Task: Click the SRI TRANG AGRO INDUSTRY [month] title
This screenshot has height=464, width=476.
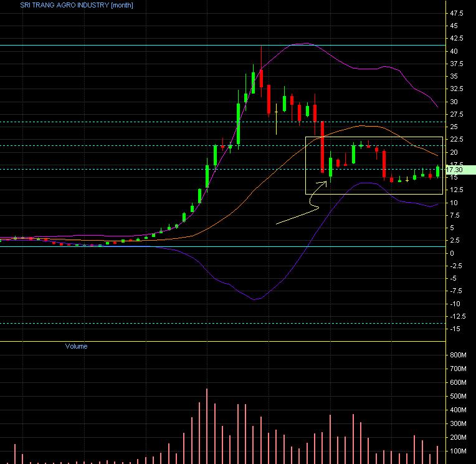Action: tap(77, 5)
